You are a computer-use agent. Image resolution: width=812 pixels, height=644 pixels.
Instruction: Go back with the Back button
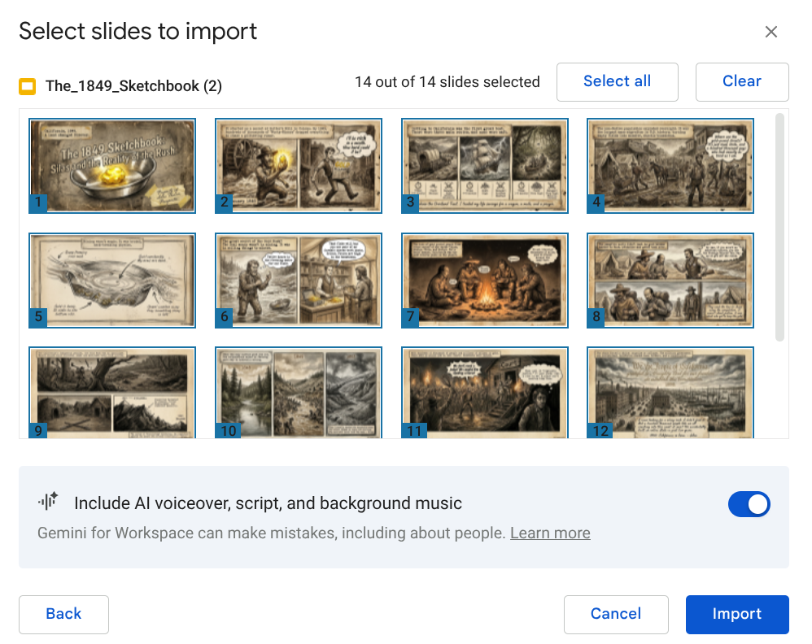(x=63, y=614)
